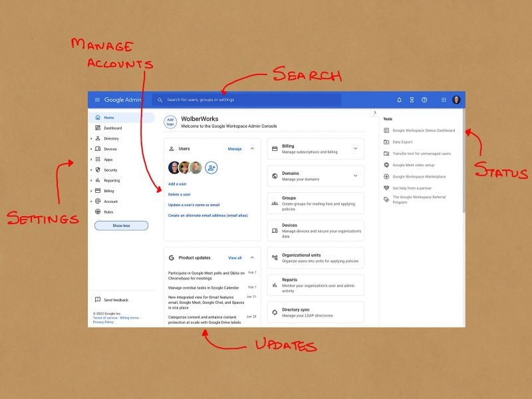Image resolution: width=532 pixels, height=399 pixels.
Task: Click the Get help from a partner icon
Action: click(386, 188)
